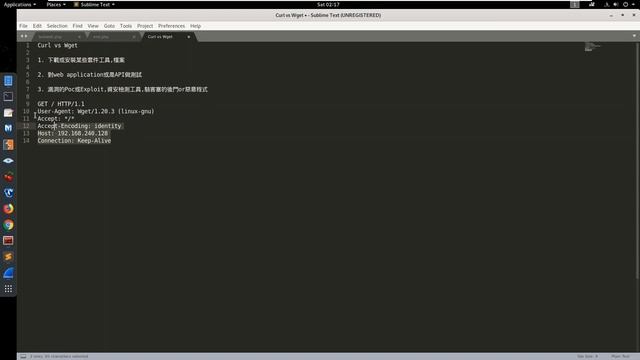Launch Maltego (M icon) from the dock
640x360 pixels.
tap(8, 129)
